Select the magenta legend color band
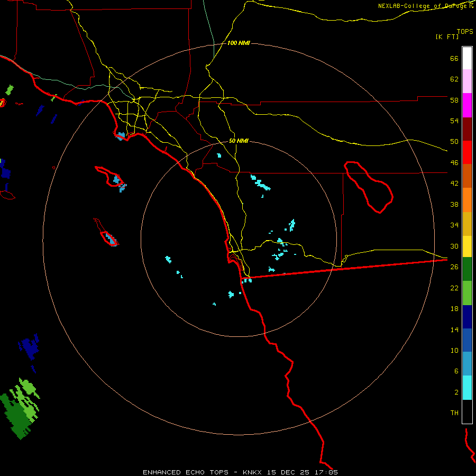The image size is (476, 476). tap(467, 105)
